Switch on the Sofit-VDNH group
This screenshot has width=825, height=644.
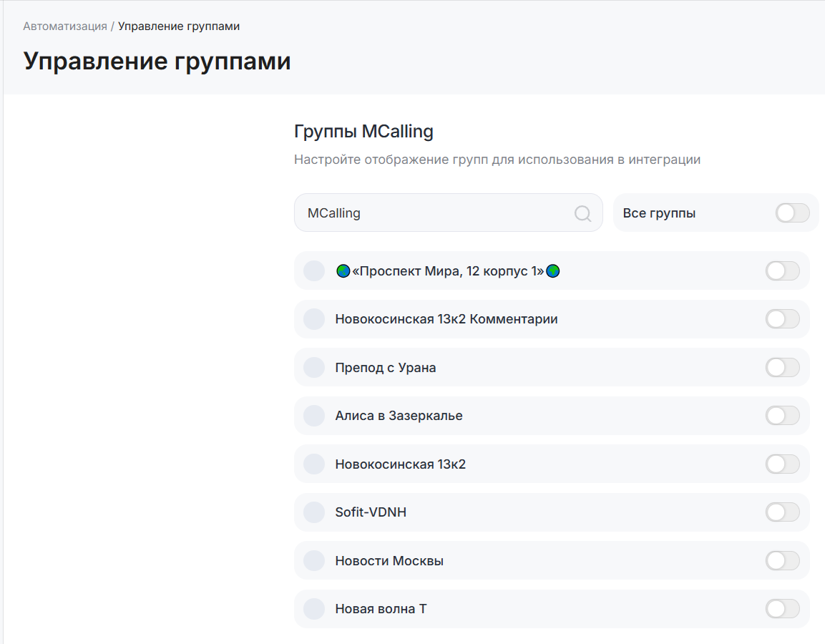click(x=782, y=512)
